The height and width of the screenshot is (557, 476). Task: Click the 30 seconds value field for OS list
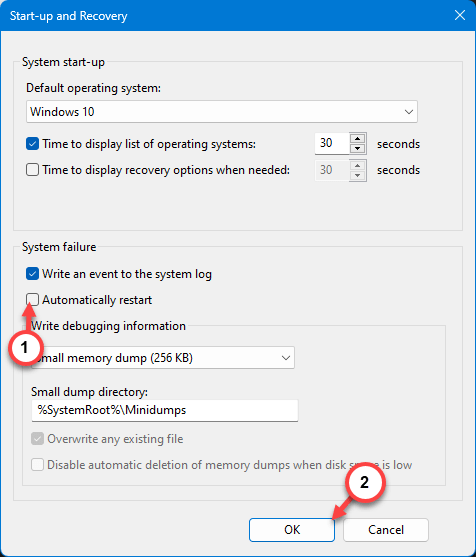[x=332, y=144]
